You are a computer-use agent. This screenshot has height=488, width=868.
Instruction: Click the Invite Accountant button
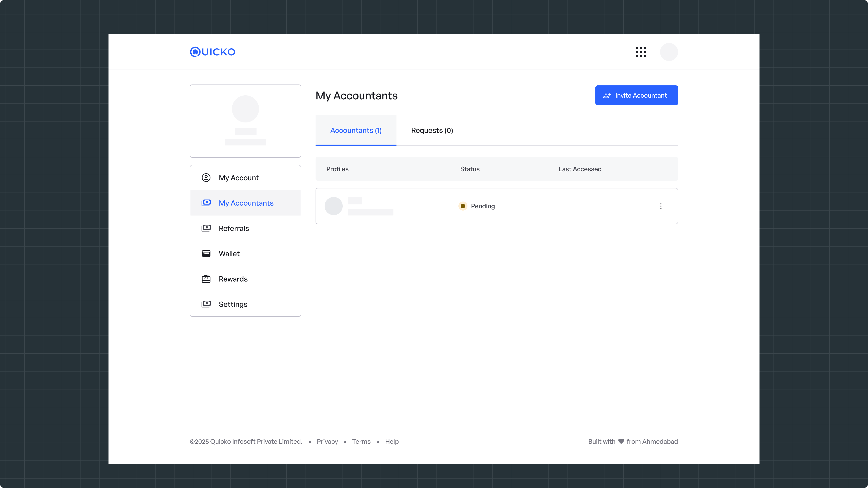click(637, 95)
